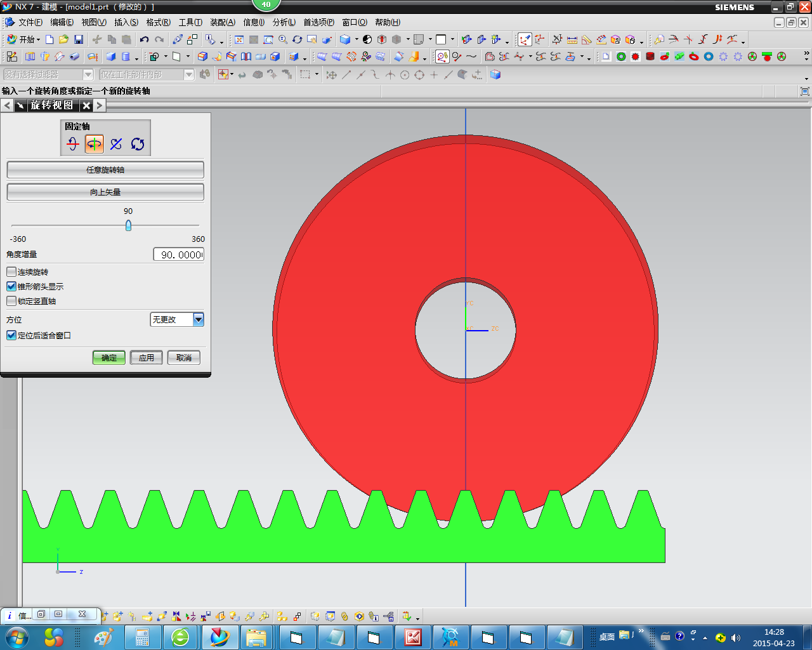Expand the rendering style dropdown arrow
The height and width of the screenshot is (650, 812).
(x=357, y=39)
